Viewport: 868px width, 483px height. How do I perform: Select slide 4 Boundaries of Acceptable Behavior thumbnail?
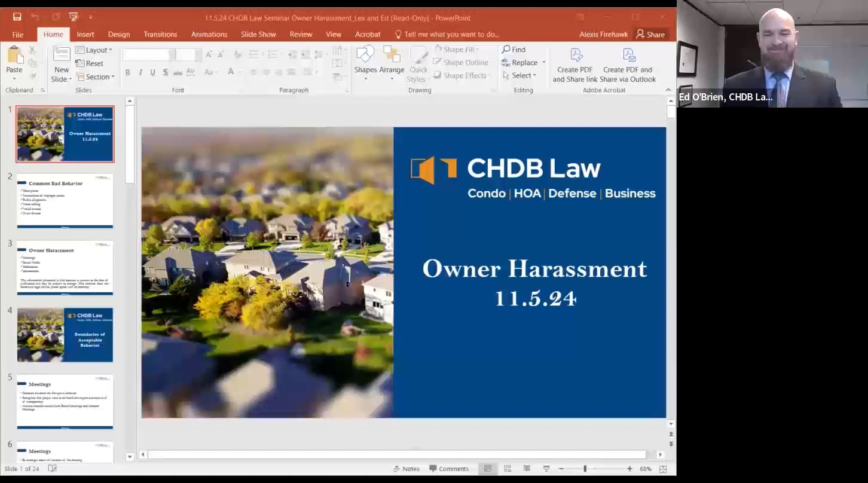click(65, 335)
